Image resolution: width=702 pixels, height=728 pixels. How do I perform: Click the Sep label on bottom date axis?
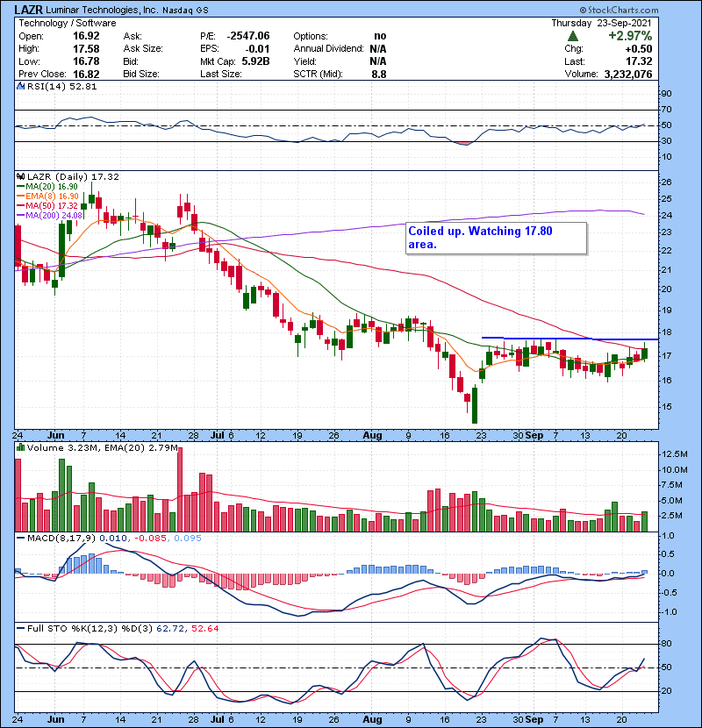(534, 719)
